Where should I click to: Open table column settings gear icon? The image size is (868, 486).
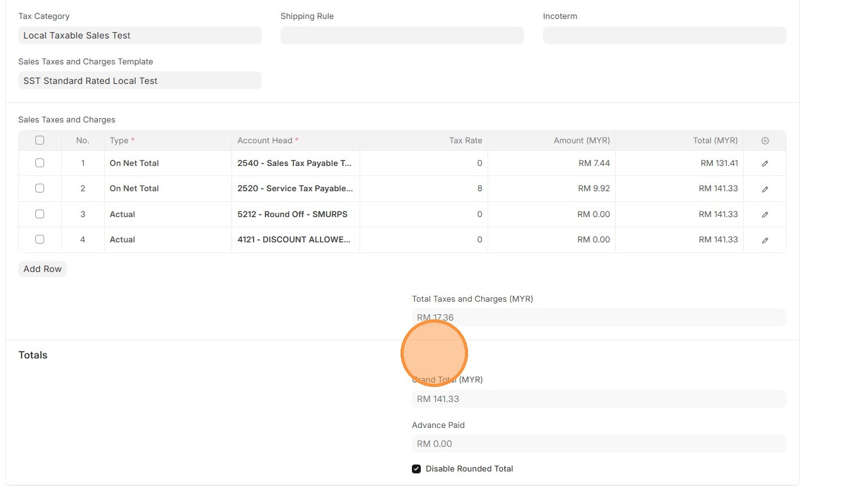pyautogui.click(x=765, y=141)
